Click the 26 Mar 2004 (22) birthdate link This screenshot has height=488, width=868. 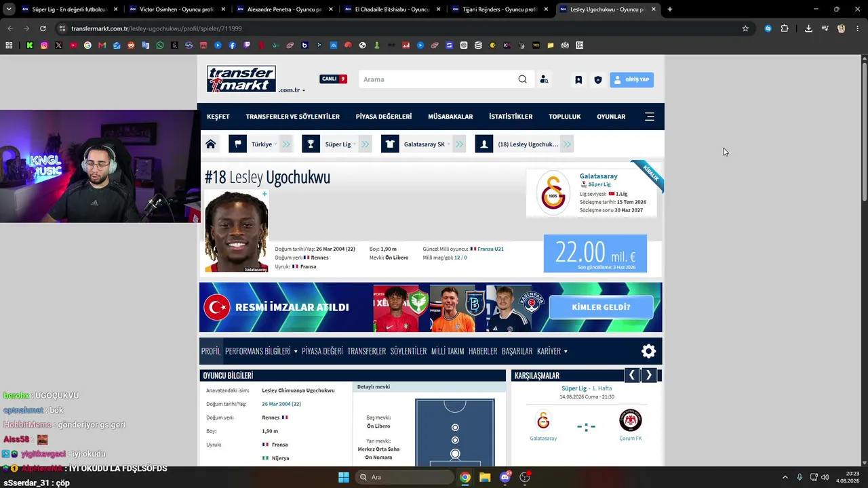tap(281, 404)
